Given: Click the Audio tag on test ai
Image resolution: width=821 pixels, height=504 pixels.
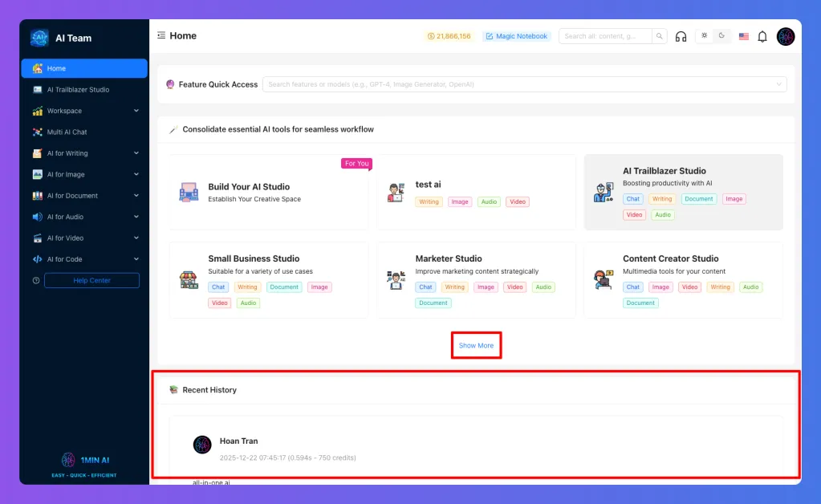Looking at the screenshot, I should pyautogui.click(x=489, y=201).
